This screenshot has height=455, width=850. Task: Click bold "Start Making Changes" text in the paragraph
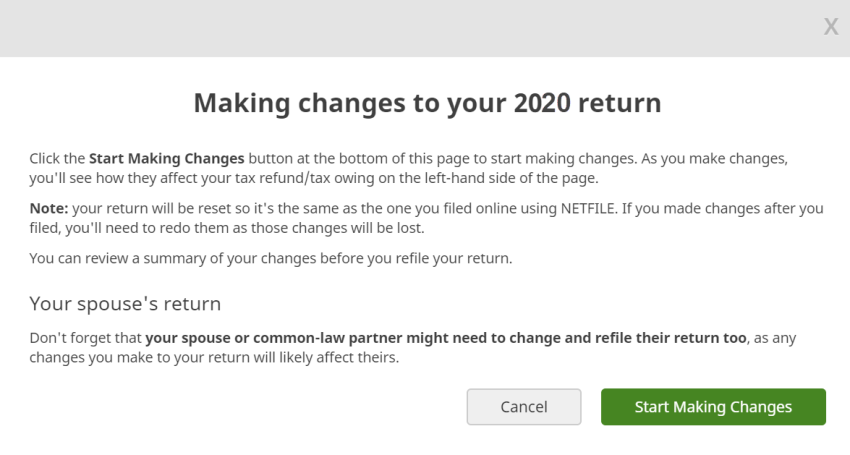point(166,158)
